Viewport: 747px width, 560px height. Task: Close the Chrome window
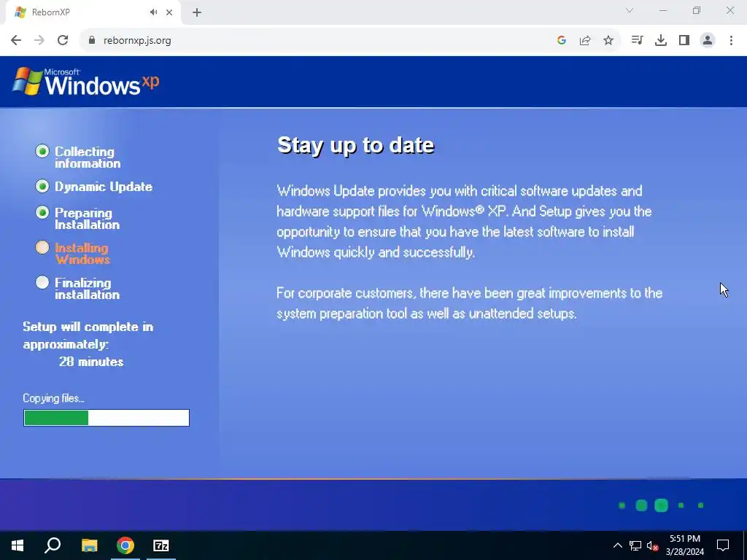(729, 10)
